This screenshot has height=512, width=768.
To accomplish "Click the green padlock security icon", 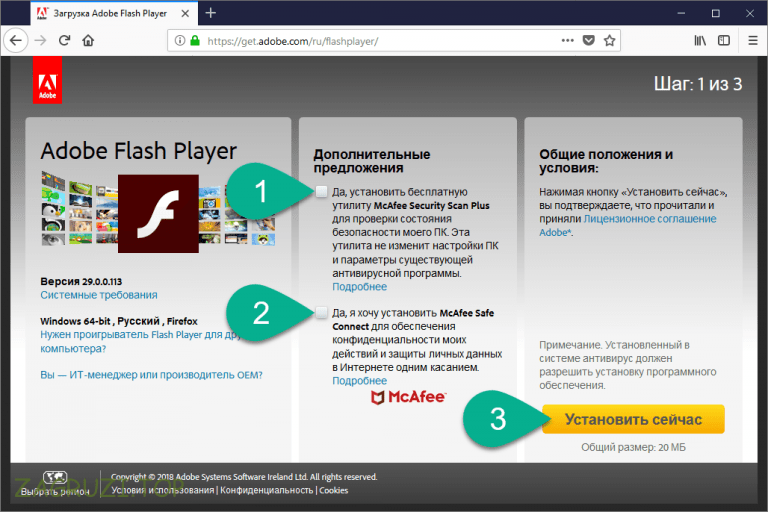I will tap(194, 41).
